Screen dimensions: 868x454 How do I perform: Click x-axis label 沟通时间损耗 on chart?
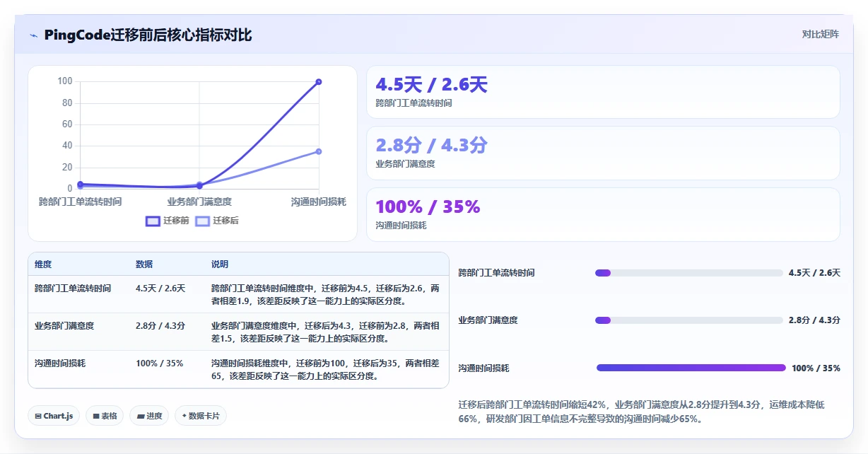(x=319, y=202)
